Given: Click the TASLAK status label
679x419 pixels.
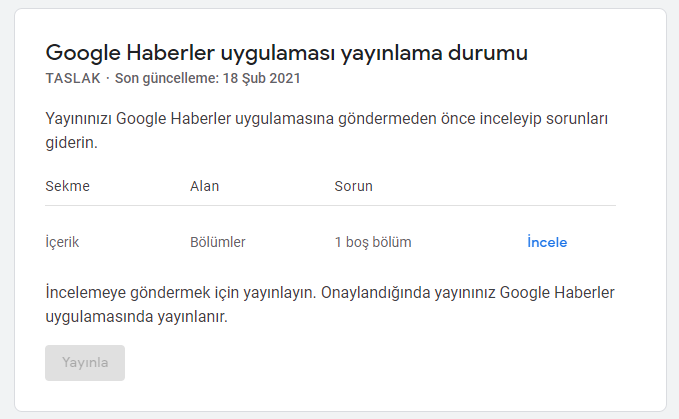Looking at the screenshot, I should 73,78.
